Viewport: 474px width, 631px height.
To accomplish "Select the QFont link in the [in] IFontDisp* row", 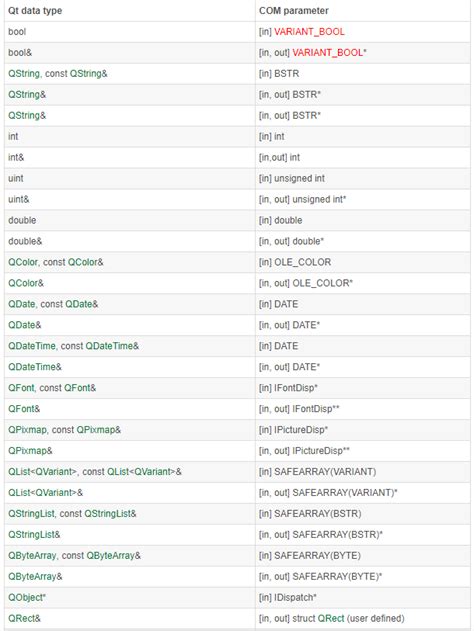I will (21, 388).
